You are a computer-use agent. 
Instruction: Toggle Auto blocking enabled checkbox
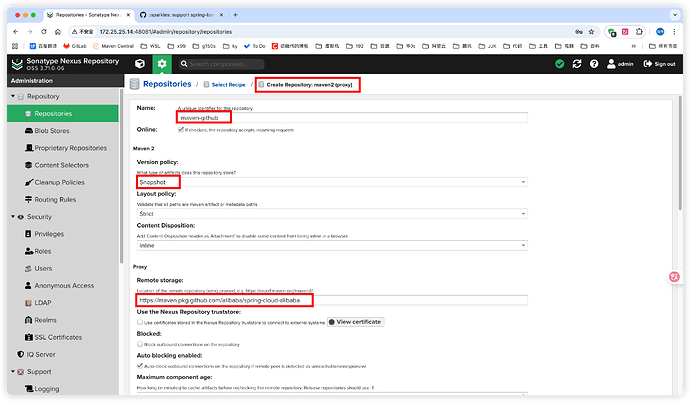(139, 365)
